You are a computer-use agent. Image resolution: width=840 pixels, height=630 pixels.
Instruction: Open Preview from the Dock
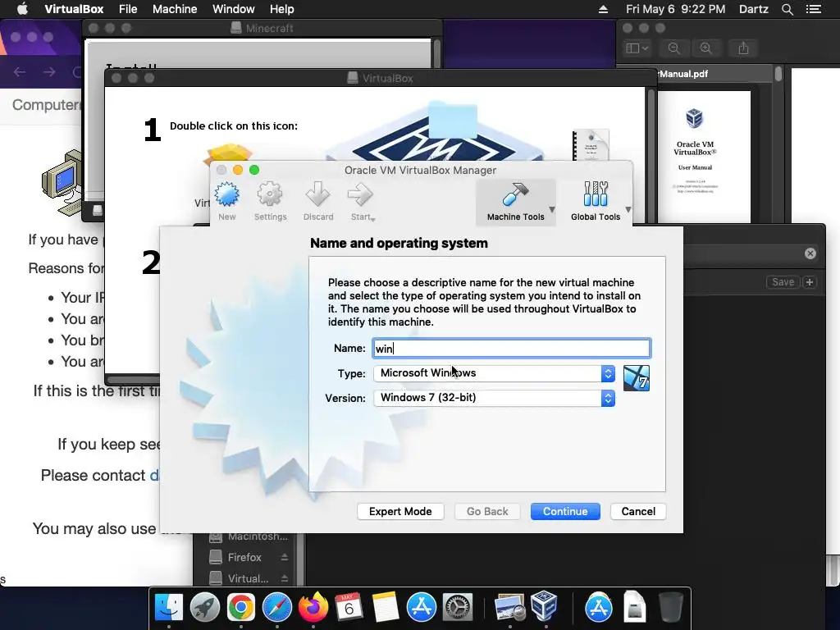pyautogui.click(x=509, y=608)
